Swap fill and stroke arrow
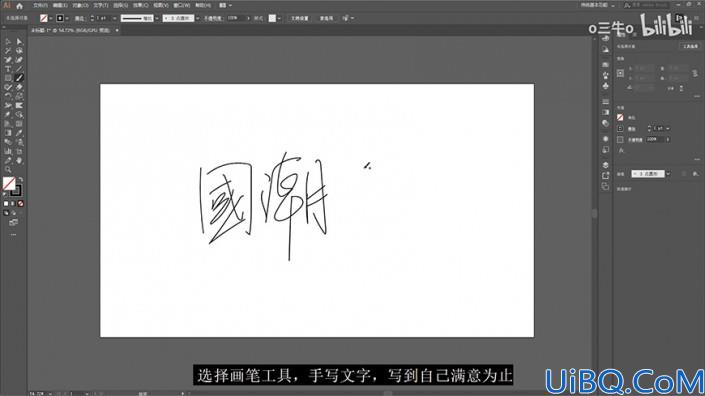Screen dimensions: 705x396 [20, 179]
